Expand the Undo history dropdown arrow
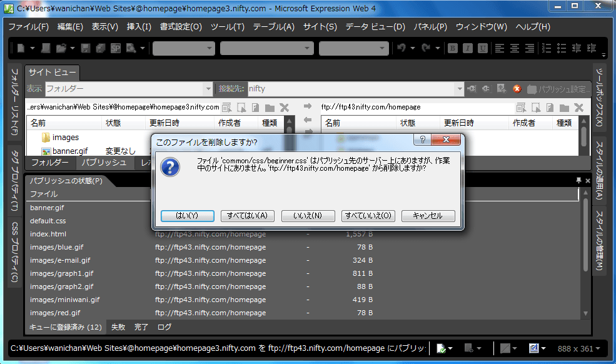Viewport: 616px width, 364px height. click(x=413, y=48)
